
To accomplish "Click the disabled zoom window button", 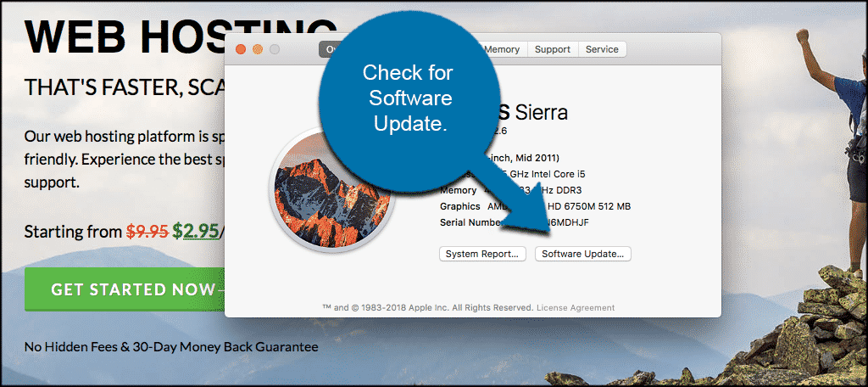I will 275,49.
